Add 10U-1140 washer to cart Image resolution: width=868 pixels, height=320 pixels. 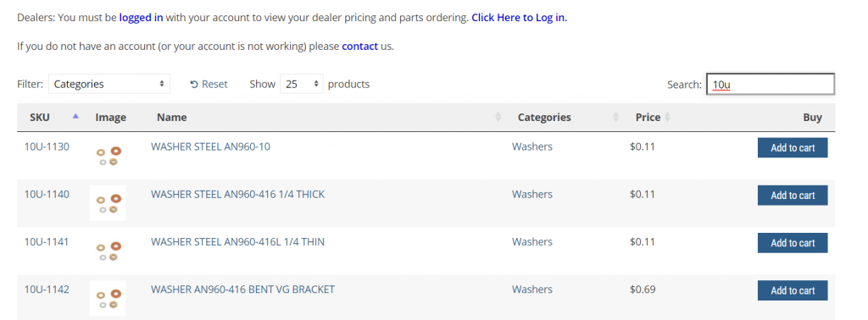coord(793,195)
